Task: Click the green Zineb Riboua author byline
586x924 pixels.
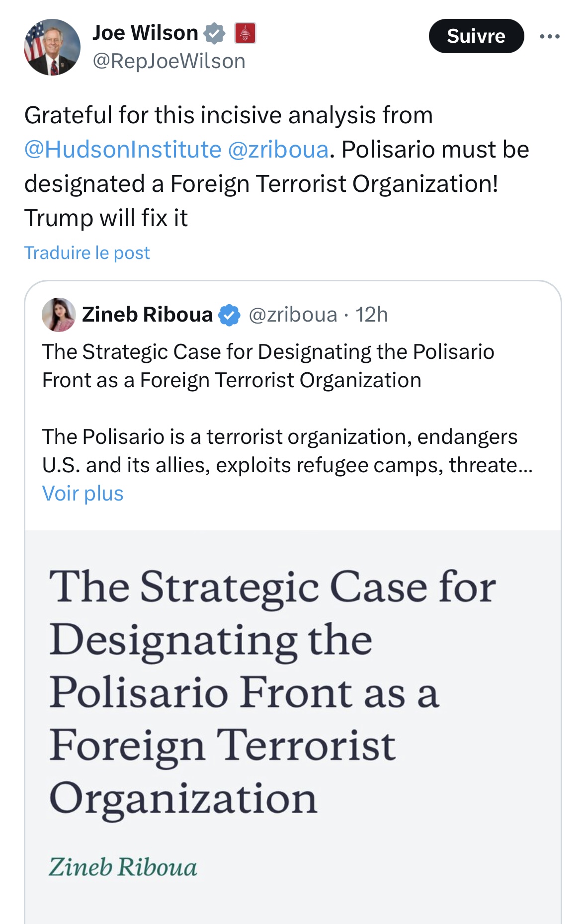Action: click(123, 867)
